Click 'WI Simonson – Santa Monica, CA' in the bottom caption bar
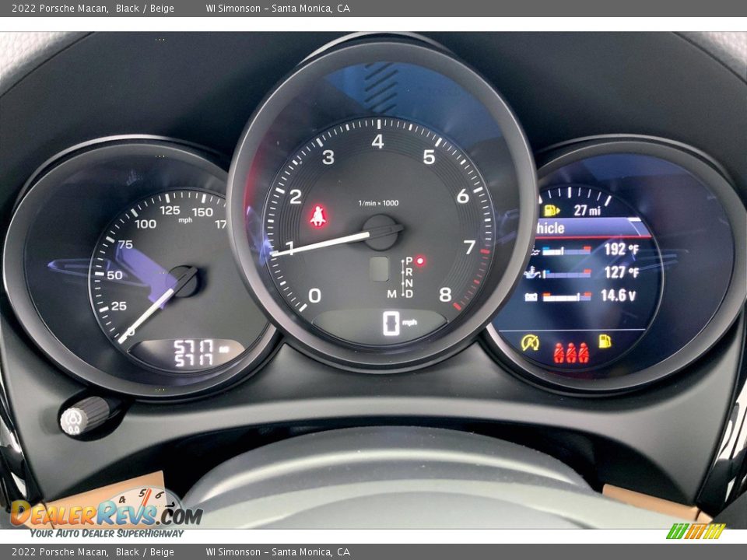This screenshot has height=560, width=747. pyautogui.click(x=278, y=552)
